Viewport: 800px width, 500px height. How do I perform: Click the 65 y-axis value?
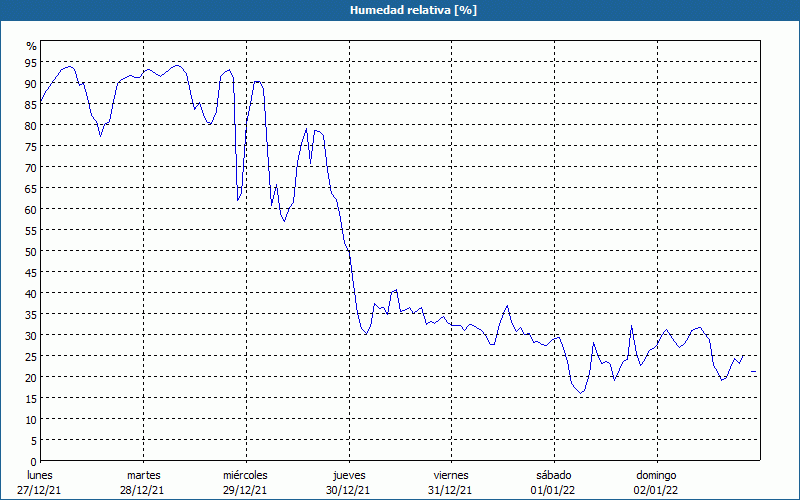tap(31, 189)
